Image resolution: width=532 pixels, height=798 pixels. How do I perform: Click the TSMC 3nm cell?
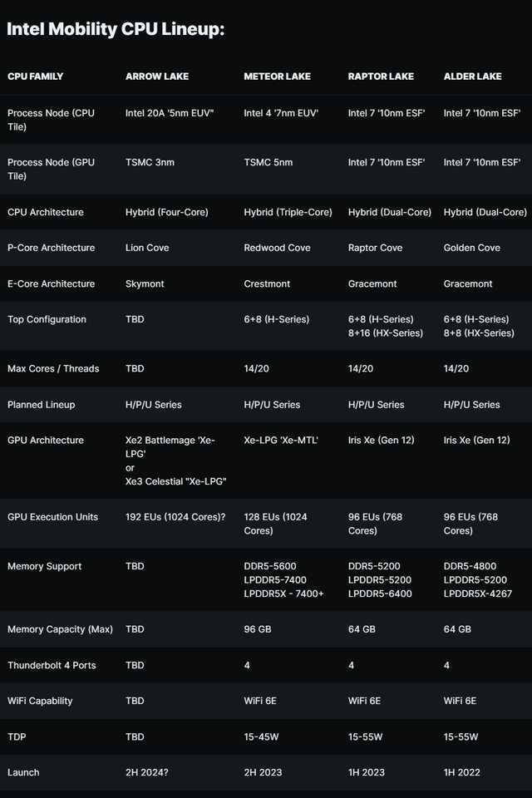(x=151, y=162)
